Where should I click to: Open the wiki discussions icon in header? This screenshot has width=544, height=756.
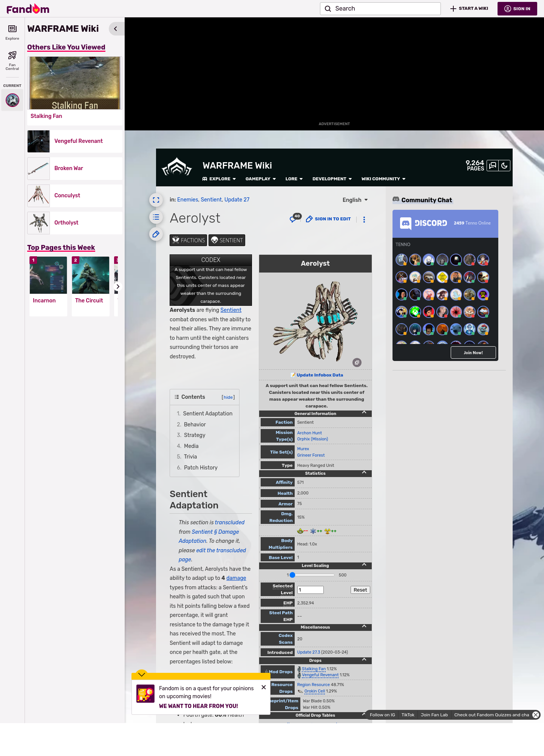(493, 166)
